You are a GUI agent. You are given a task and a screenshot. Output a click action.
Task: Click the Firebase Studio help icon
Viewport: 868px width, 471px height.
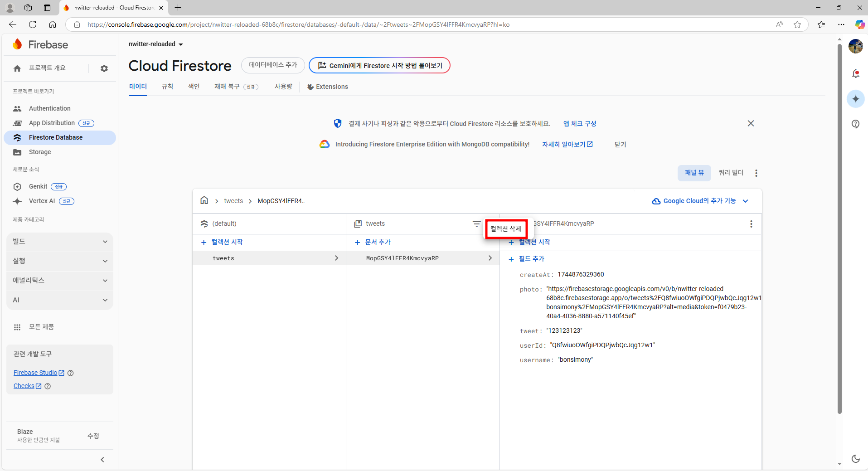[x=70, y=373]
